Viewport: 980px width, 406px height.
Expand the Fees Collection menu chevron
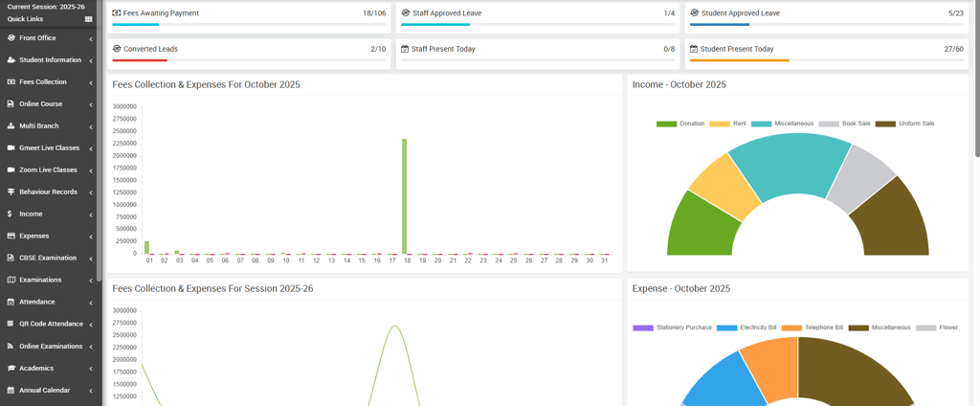91,82
